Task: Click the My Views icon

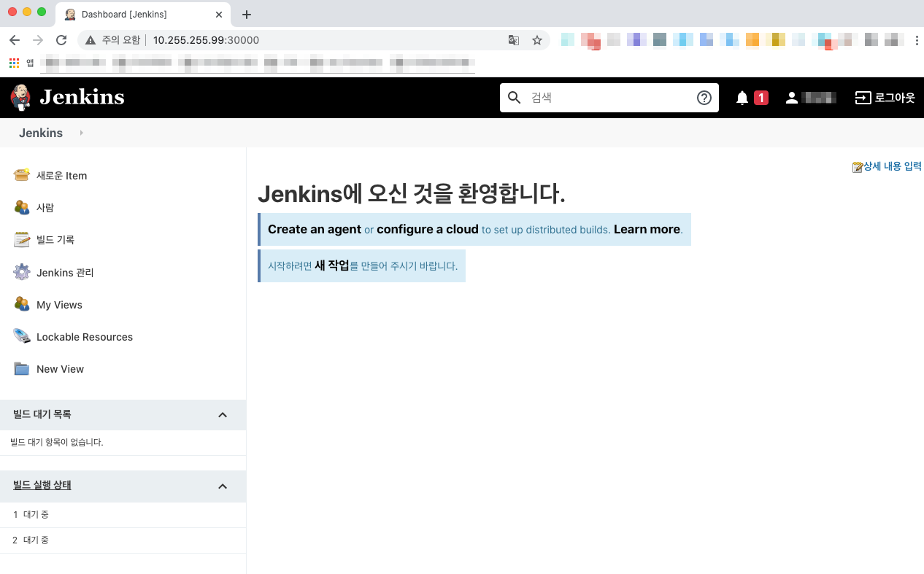Action: 22,304
